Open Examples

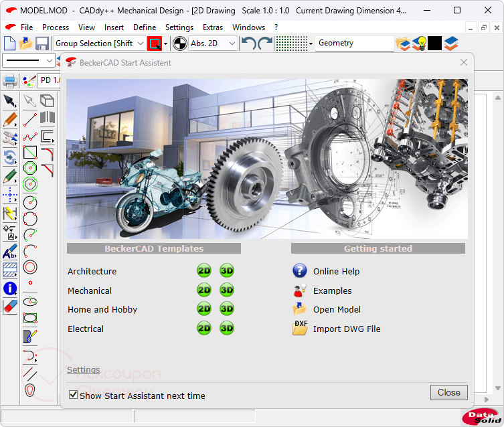333,290
